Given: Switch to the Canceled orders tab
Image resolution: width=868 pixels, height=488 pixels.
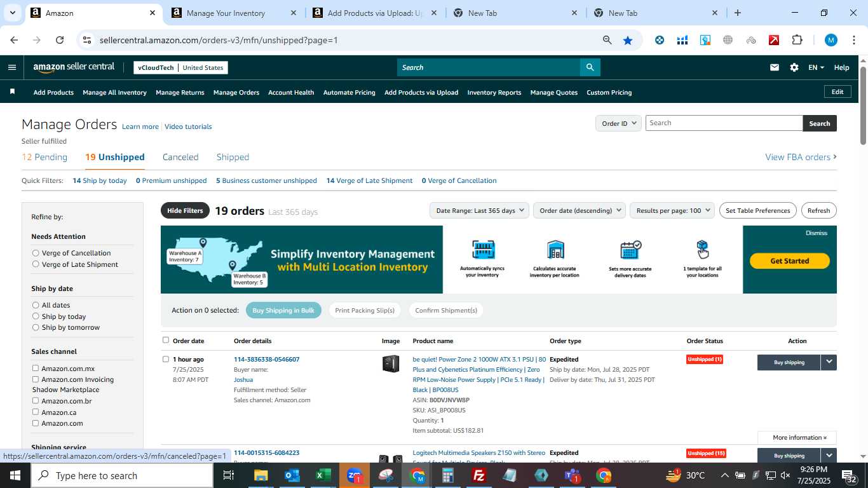Looking at the screenshot, I should pos(180,157).
